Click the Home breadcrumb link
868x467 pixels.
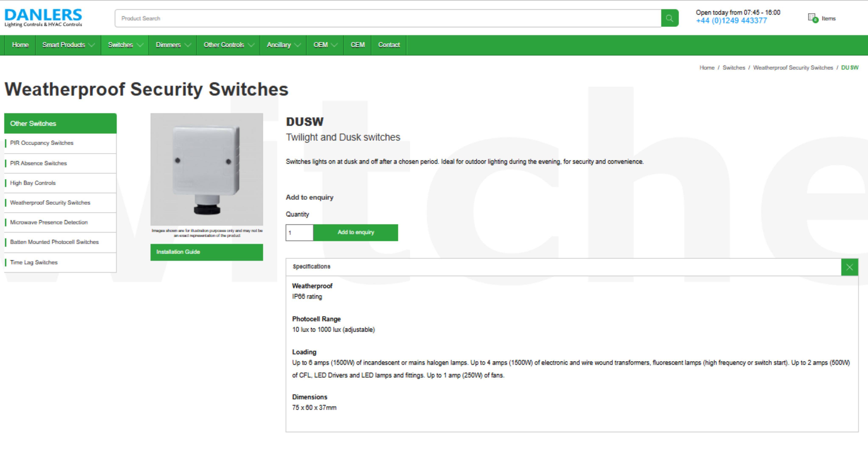click(707, 68)
